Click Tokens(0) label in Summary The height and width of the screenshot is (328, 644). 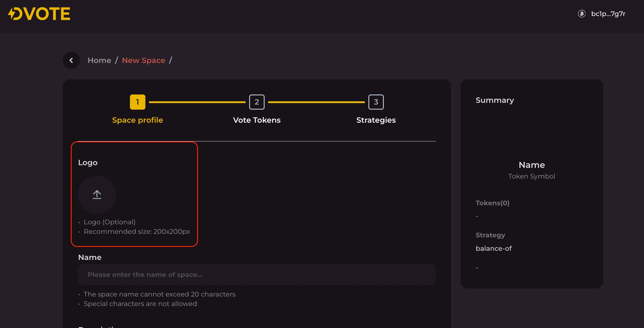pyautogui.click(x=492, y=203)
